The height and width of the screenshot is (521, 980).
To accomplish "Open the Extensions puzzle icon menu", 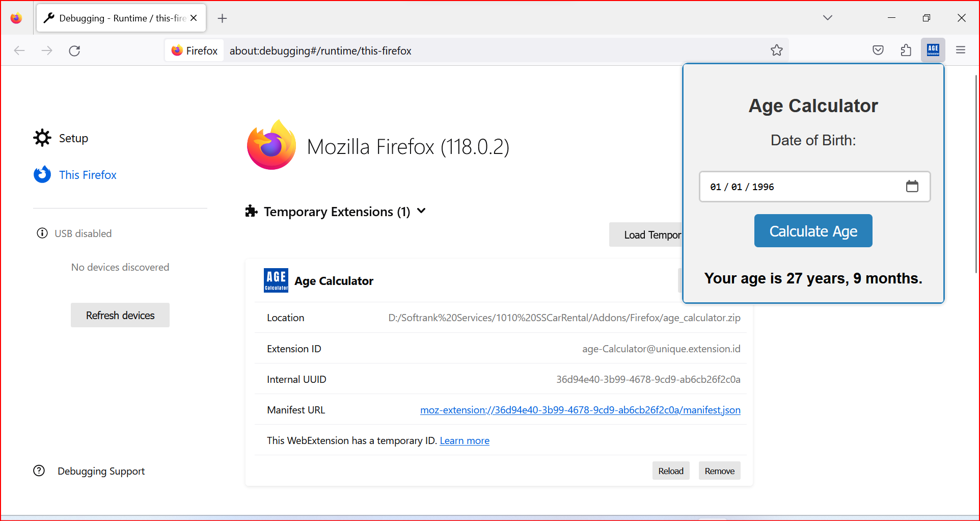I will click(x=906, y=50).
